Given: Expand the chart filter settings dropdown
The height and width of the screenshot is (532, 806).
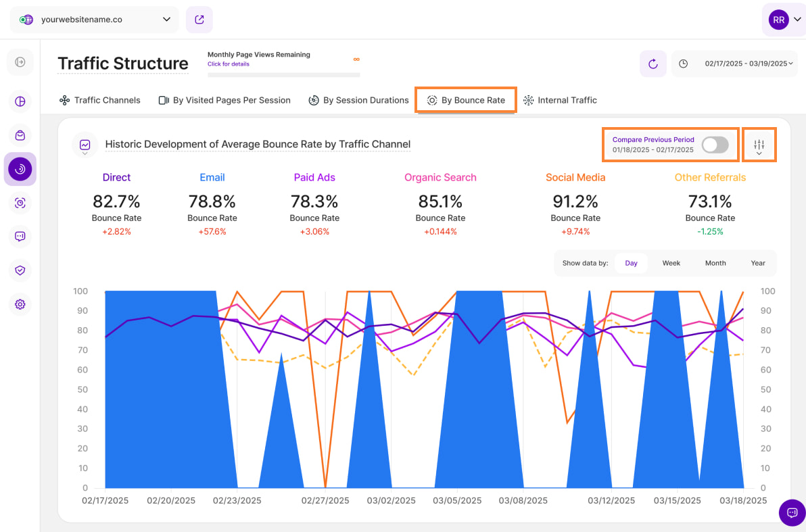Looking at the screenshot, I should (759, 145).
